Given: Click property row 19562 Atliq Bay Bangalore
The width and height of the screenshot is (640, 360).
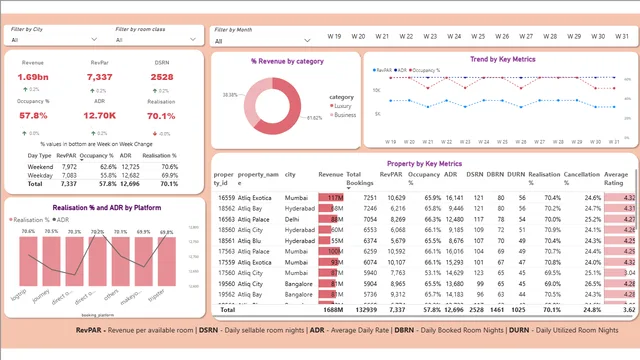Looking at the screenshot, I should click(424, 295).
